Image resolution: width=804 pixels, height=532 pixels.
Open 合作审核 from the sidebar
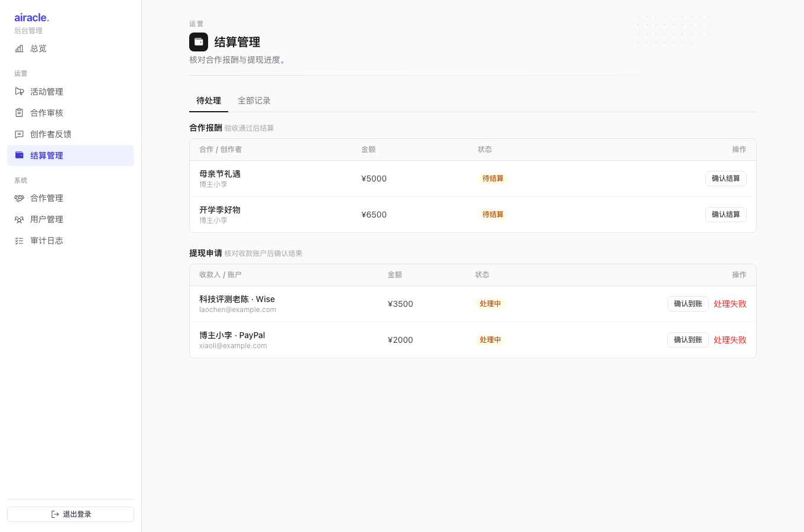pyautogui.click(x=70, y=113)
